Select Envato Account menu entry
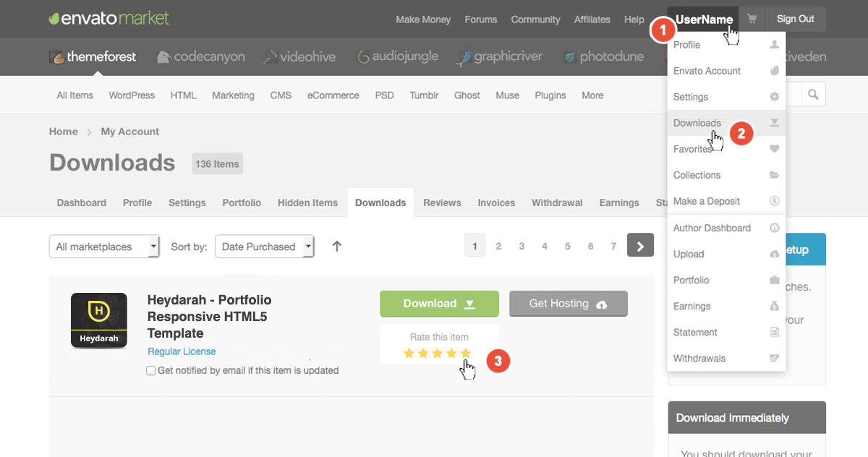Image resolution: width=868 pixels, height=457 pixels. coord(726,71)
